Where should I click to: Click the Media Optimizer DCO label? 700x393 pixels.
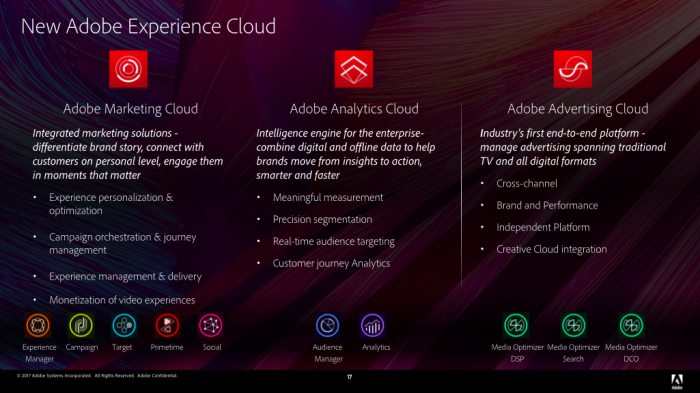pyautogui.click(x=631, y=353)
